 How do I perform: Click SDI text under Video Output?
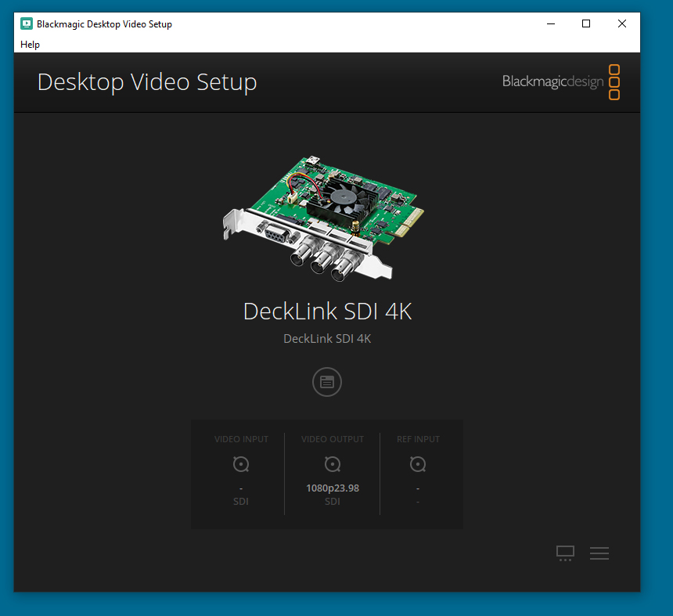coord(333,502)
